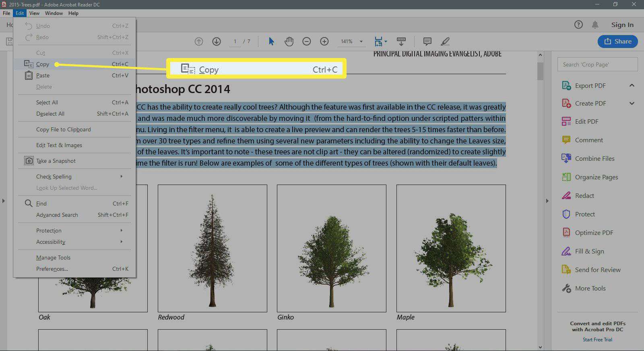
Task: Click the Combine Files tool icon
Action: pos(566,158)
